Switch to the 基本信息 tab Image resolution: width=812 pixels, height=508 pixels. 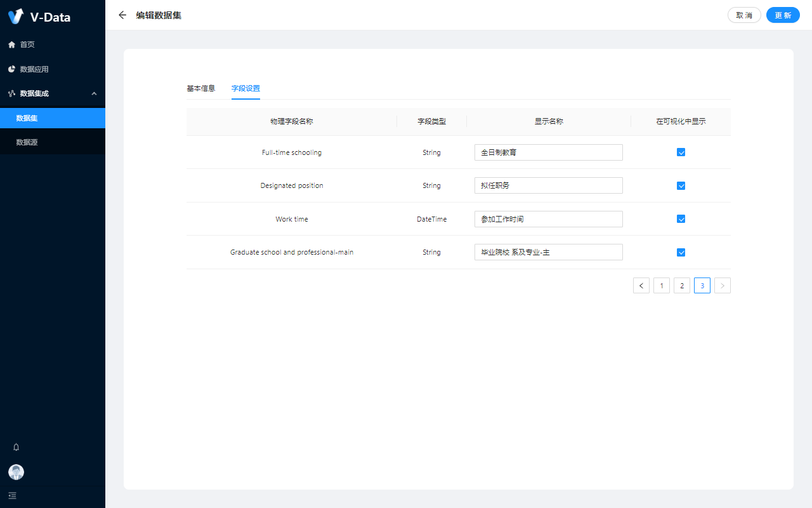point(200,88)
